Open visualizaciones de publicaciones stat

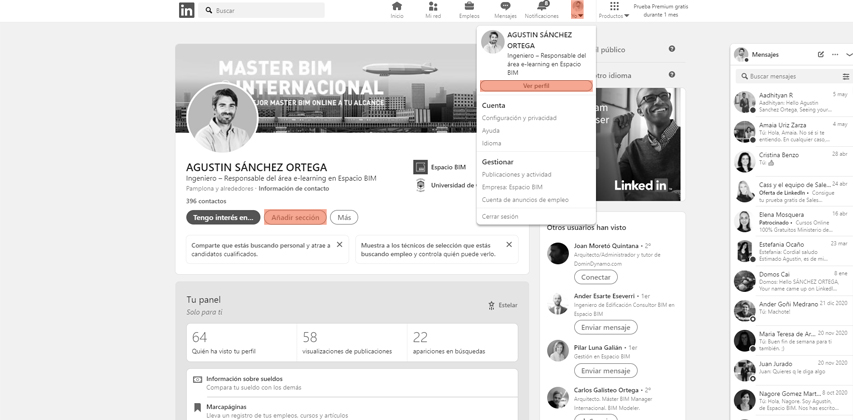352,342
